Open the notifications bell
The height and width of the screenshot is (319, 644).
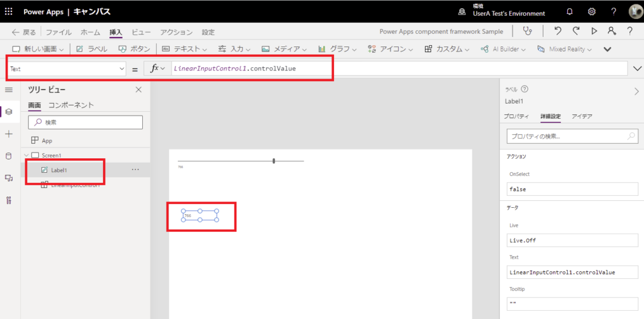click(569, 11)
